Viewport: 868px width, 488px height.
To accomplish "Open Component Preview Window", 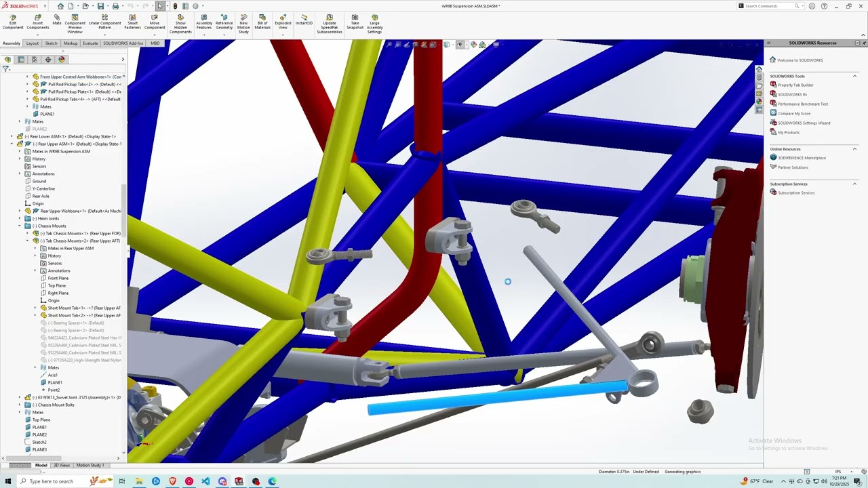I will coord(75,24).
